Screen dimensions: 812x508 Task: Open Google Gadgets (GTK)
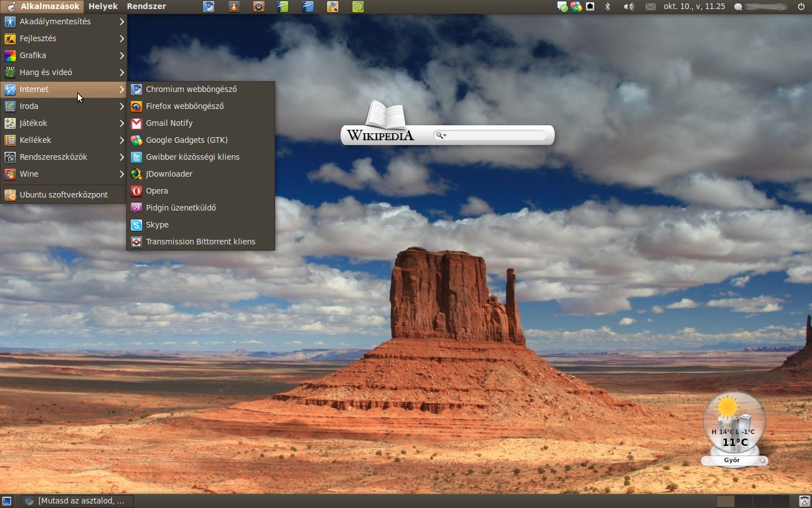pyautogui.click(x=201, y=140)
